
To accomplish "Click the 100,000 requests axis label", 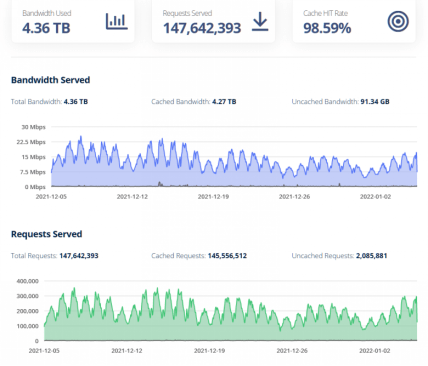I will click(27, 326).
